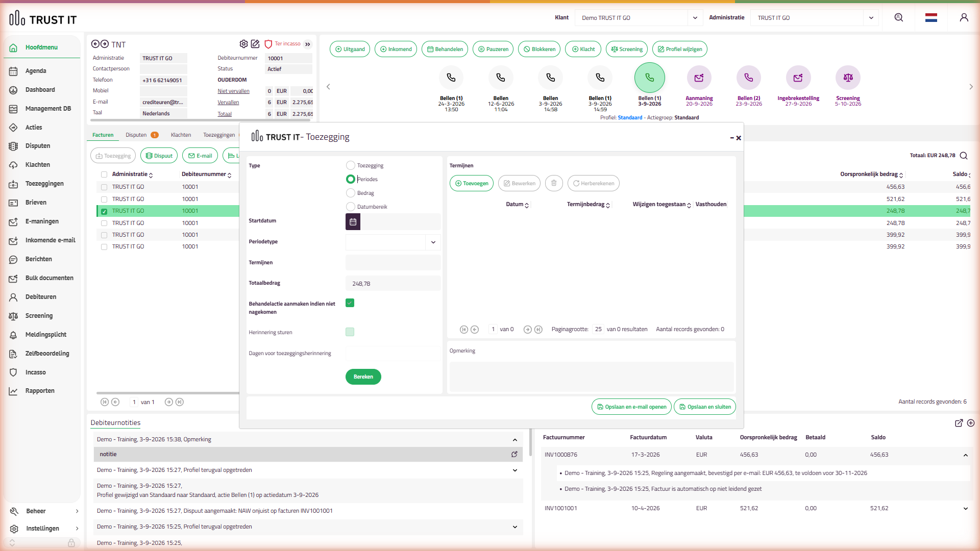Sort termijnen by Datum column
The image size is (980, 551).
517,205
